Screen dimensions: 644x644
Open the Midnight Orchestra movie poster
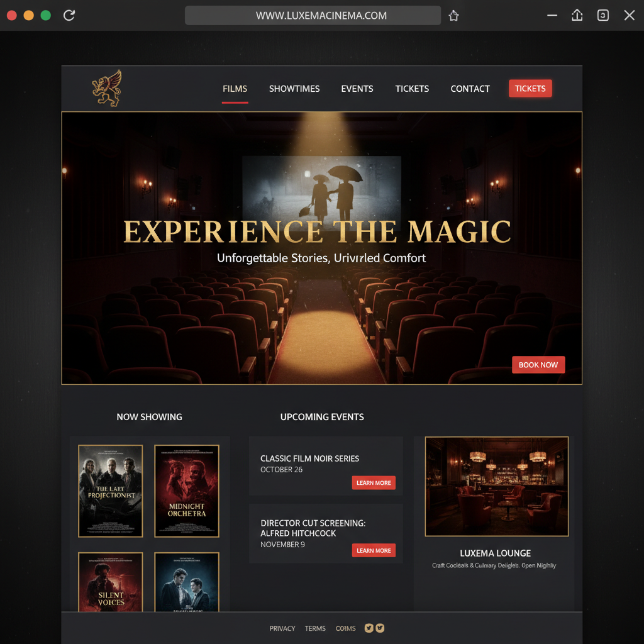[x=187, y=491]
